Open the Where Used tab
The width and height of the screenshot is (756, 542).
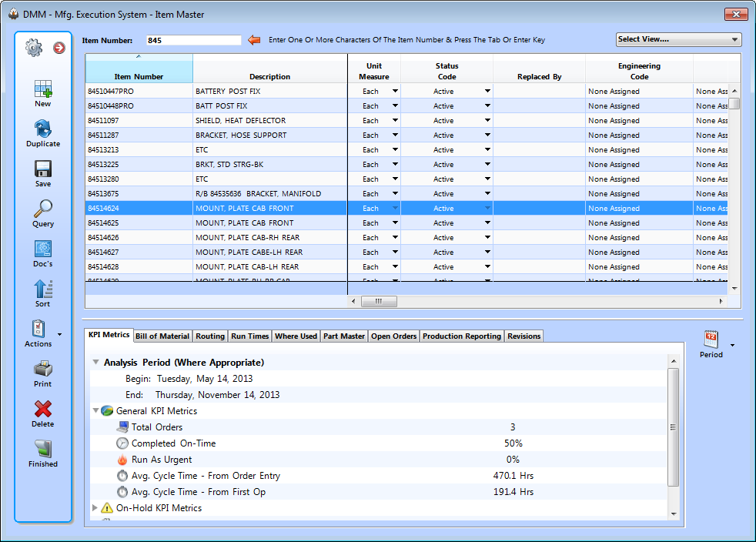(x=296, y=336)
